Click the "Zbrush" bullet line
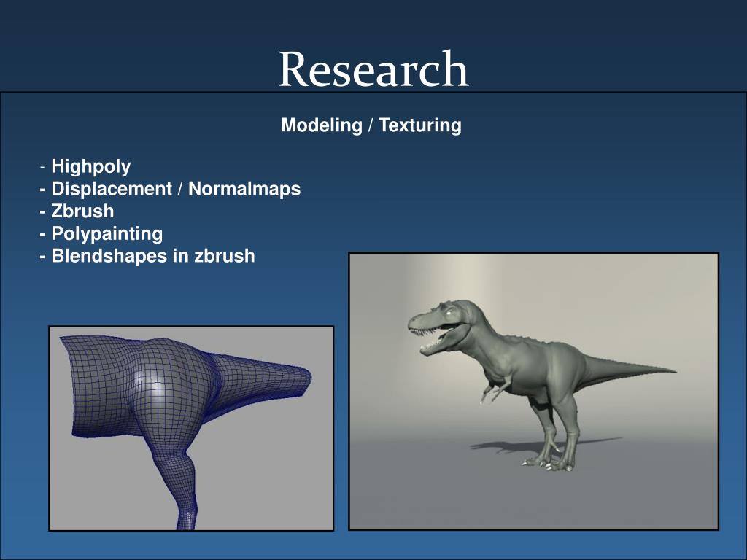Image resolution: width=747 pixels, height=560 pixels. [77, 211]
